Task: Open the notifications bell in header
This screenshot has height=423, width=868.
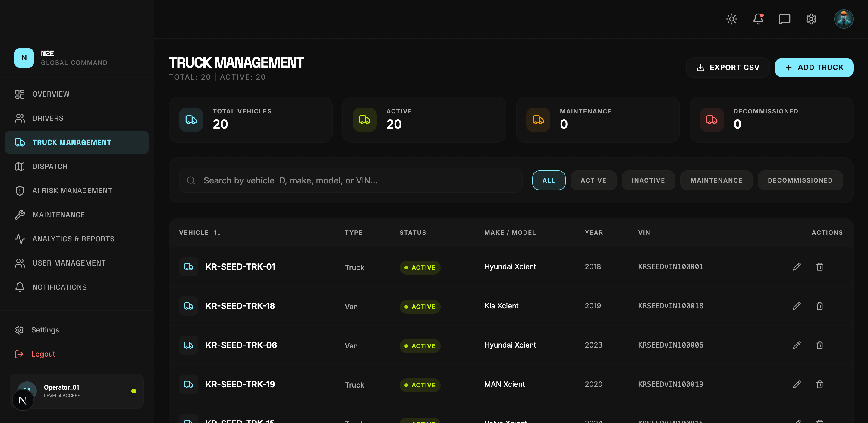Action: tap(758, 19)
